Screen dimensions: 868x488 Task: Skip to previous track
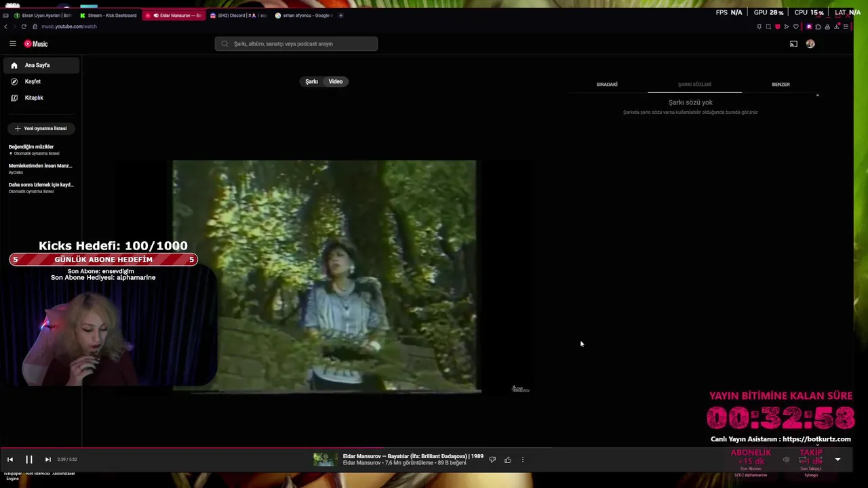tap(10, 460)
